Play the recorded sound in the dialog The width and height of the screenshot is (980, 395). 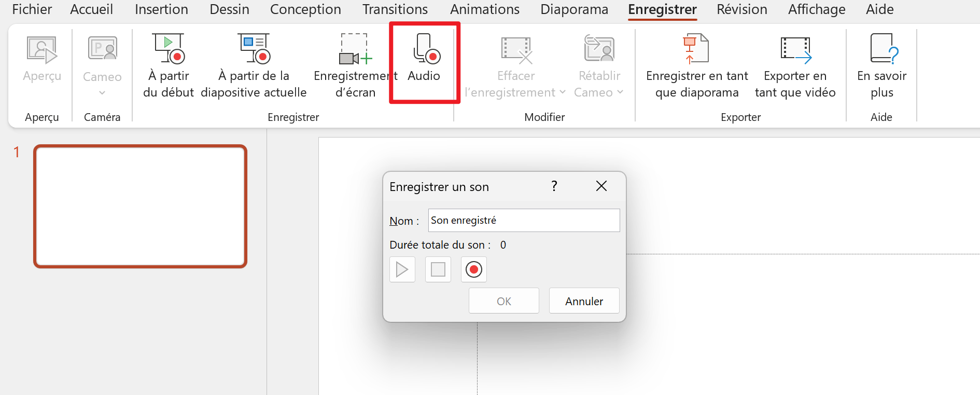coord(402,269)
